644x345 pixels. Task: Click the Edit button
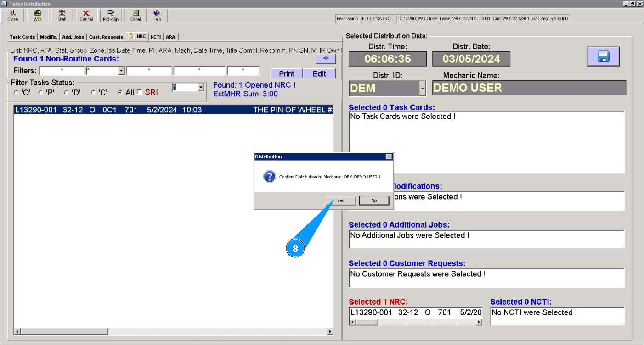[x=319, y=73]
